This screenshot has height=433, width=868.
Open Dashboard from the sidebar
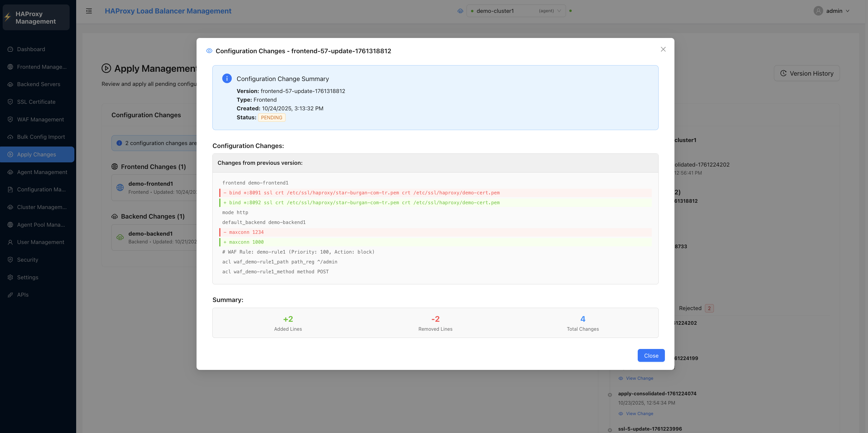(37, 49)
